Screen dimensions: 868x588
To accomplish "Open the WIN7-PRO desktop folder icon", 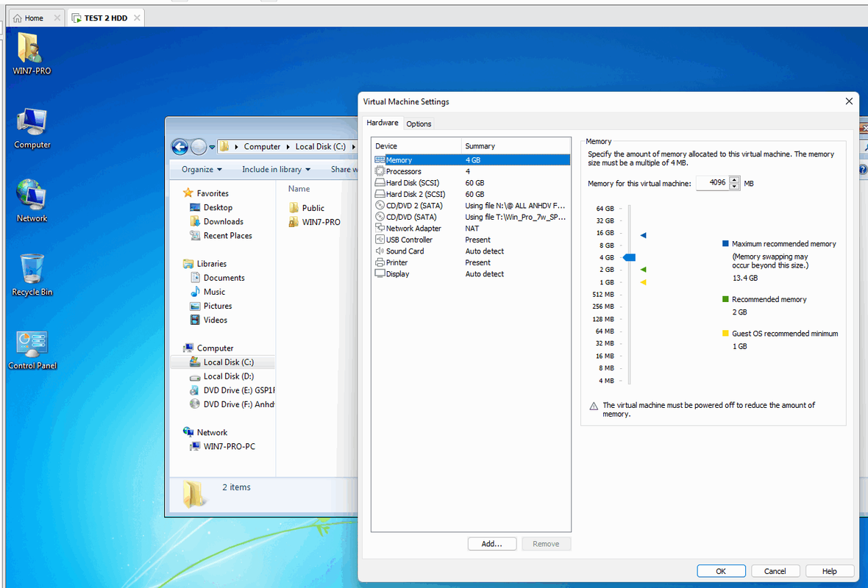I will pyautogui.click(x=31, y=52).
